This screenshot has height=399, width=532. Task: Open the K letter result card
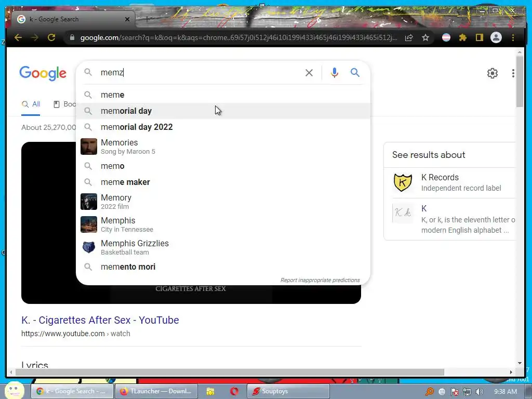(454, 219)
